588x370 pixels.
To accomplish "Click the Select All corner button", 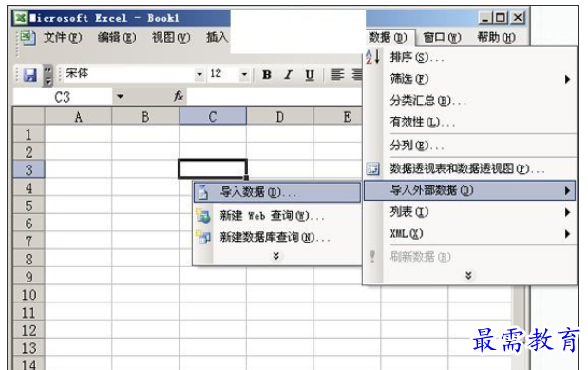I will [x=28, y=116].
